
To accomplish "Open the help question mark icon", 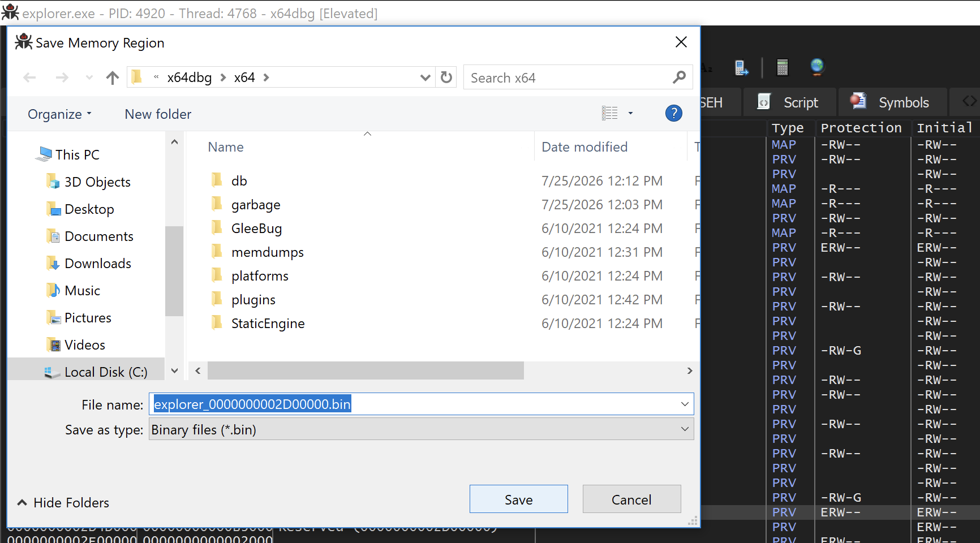I will coord(673,113).
